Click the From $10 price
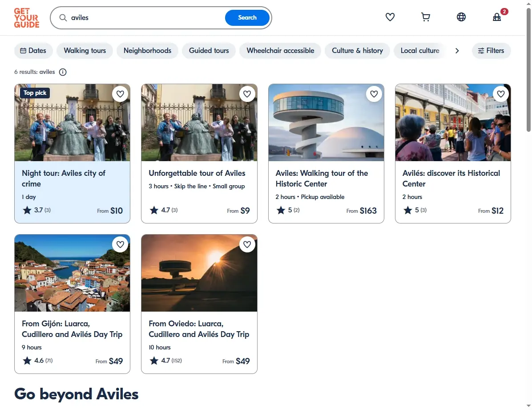 pyautogui.click(x=110, y=211)
